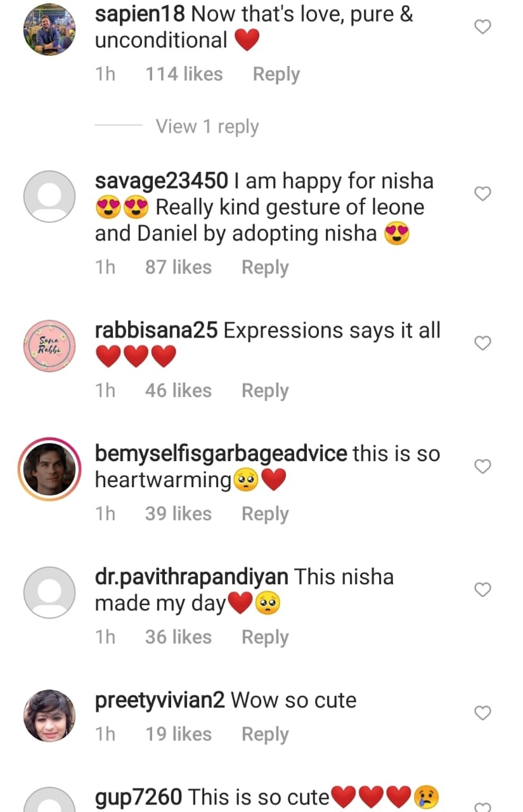Reply to sapien18's comment

click(x=276, y=74)
